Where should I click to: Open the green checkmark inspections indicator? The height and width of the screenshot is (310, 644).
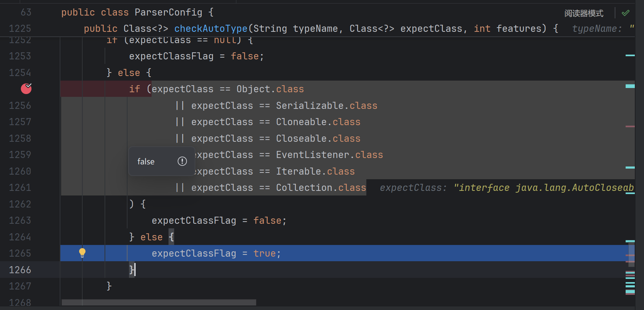[625, 13]
